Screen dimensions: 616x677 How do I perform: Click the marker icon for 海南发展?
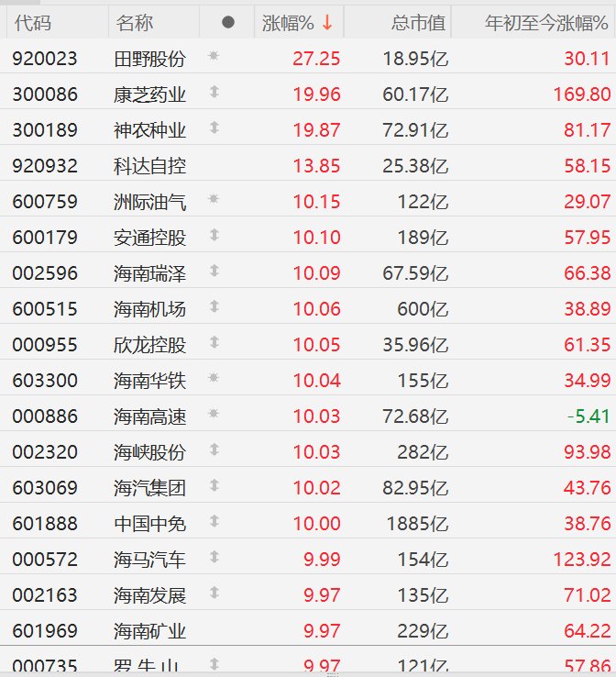tap(214, 594)
